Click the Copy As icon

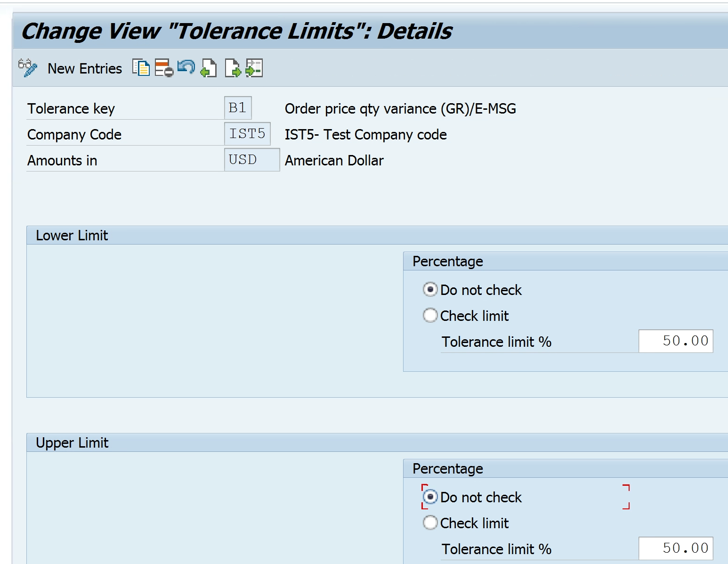pyautogui.click(x=141, y=68)
